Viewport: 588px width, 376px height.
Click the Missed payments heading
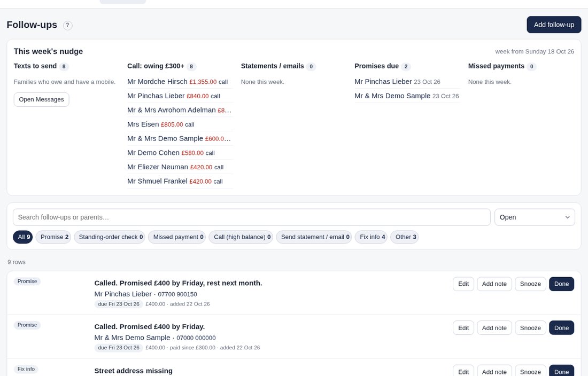496,66
